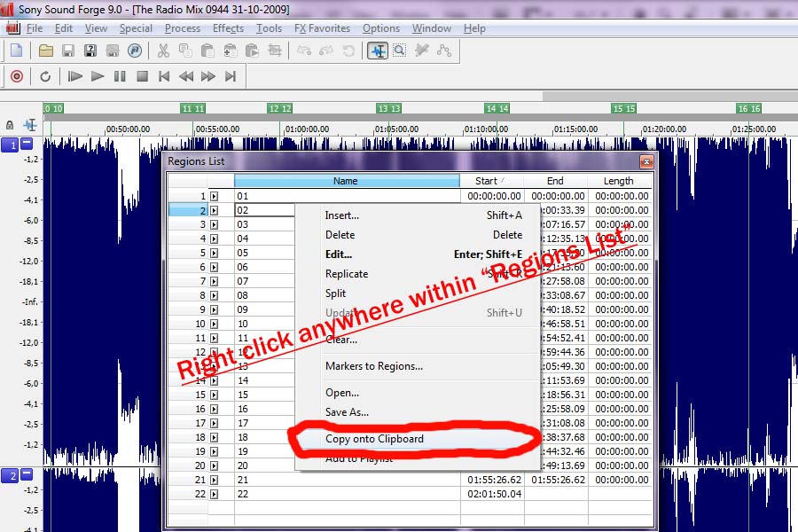Open an audio file with the Open icon
This screenshot has width=798, height=532.
(x=44, y=51)
